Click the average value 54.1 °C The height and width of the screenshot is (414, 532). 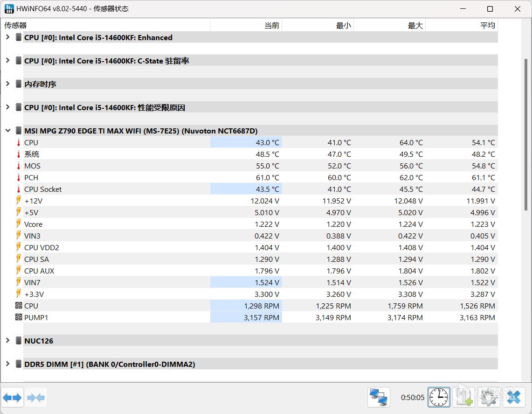(483, 143)
